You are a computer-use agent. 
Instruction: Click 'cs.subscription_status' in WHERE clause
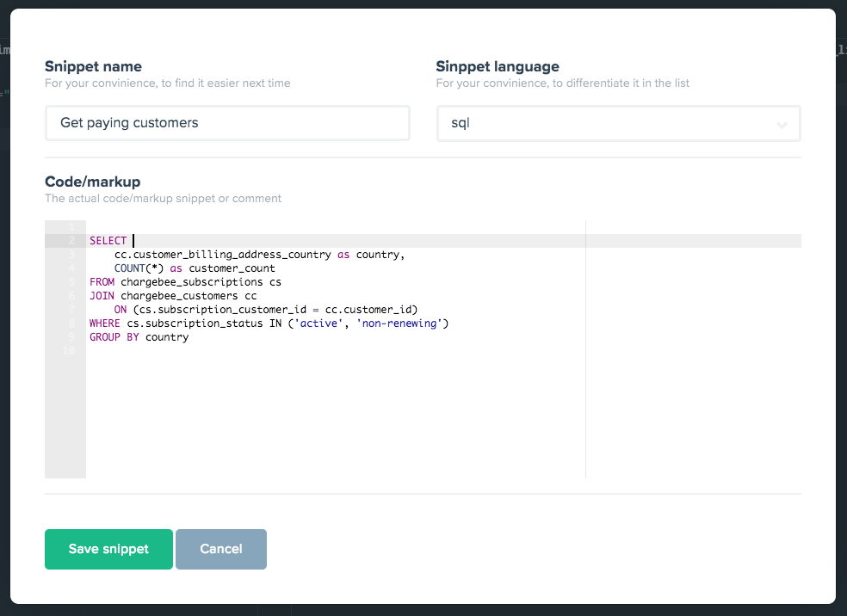195,323
